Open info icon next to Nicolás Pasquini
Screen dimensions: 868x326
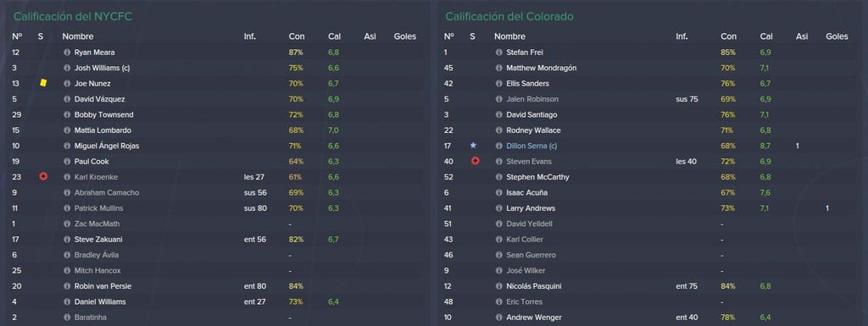click(x=498, y=286)
